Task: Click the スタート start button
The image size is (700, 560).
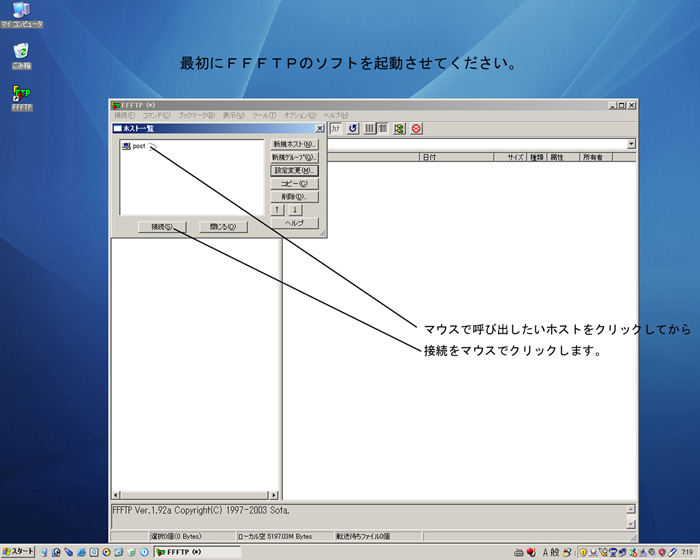Action: pyautogui.click(x=18, y=552)
